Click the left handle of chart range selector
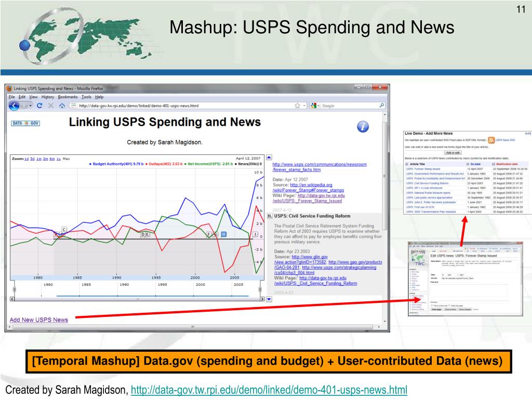532x399 pixels. click(14, 289)
